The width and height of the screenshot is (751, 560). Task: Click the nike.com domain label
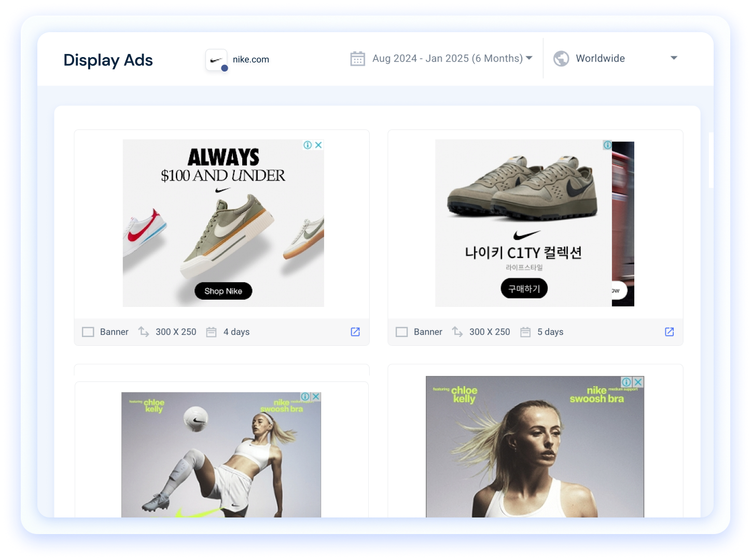(251, 60)
